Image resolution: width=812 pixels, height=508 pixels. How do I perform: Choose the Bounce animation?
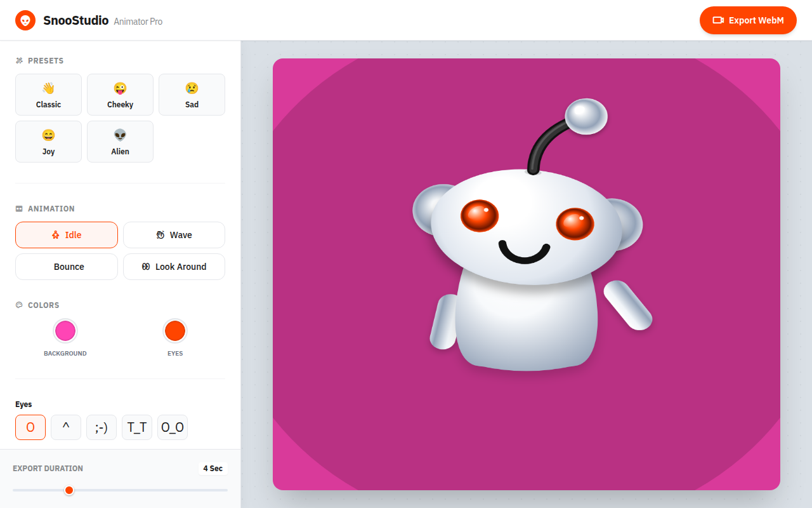[67, 267]
